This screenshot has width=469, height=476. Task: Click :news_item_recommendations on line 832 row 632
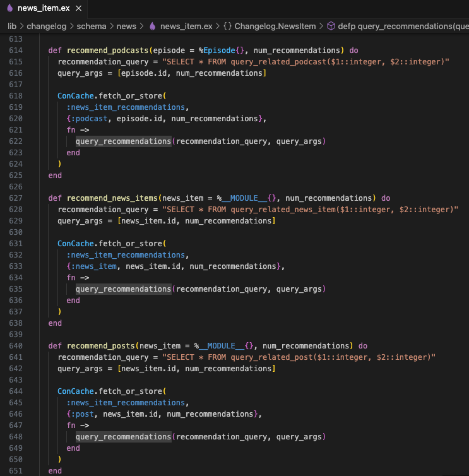[126, 255]
